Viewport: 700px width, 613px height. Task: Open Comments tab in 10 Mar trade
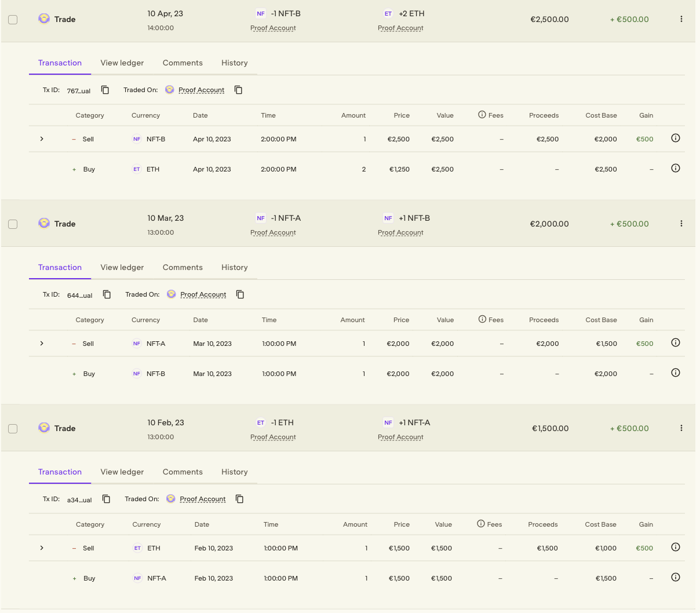coord(183,267)
